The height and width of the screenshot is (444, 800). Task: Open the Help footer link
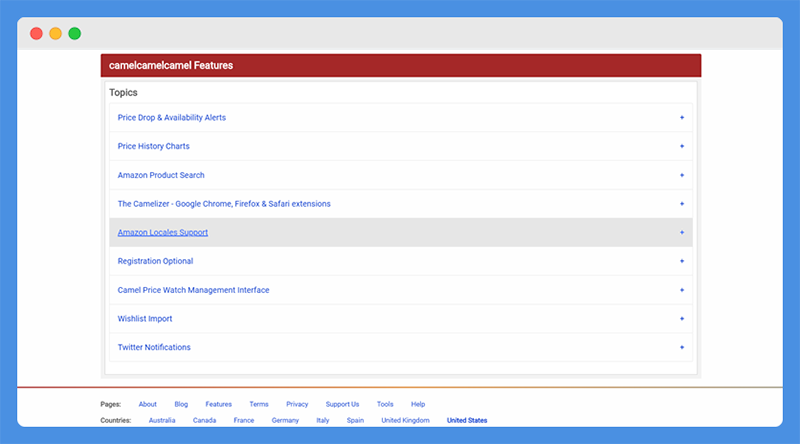click(x=418, y=404)
